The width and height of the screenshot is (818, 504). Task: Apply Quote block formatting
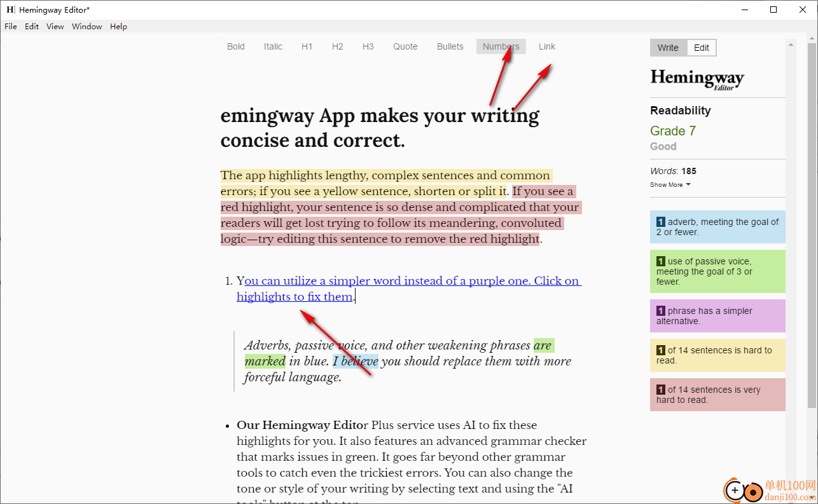pos(405,46)
